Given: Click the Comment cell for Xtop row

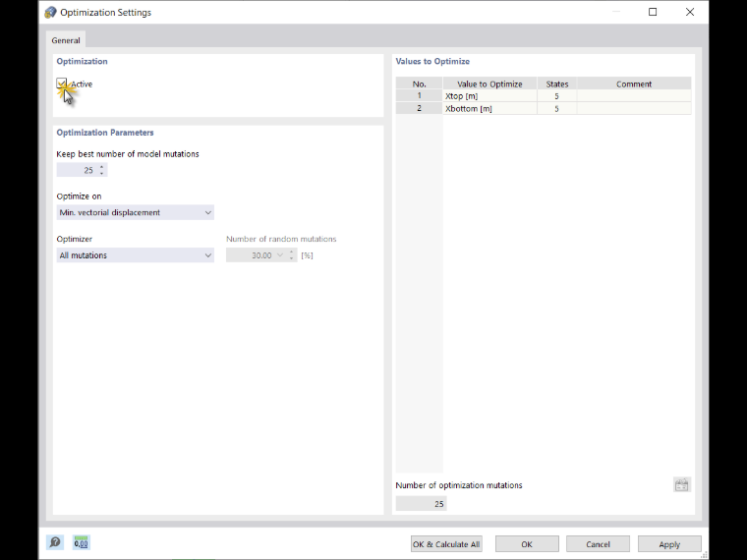Looking at the screenshot, I should pyautogui.click(x=634, y=95).
